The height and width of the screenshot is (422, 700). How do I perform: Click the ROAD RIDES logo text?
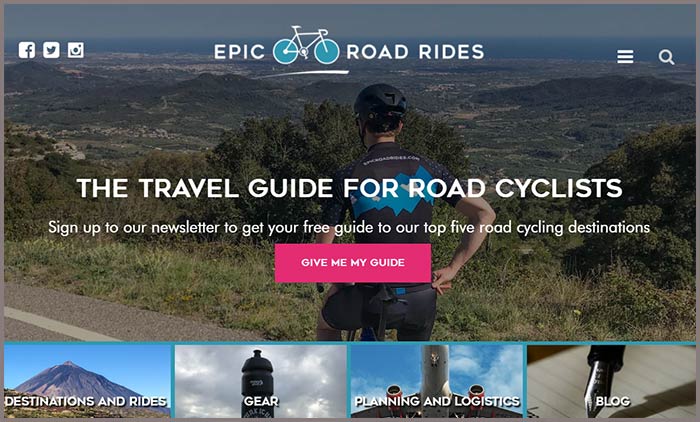click(415, 52)
